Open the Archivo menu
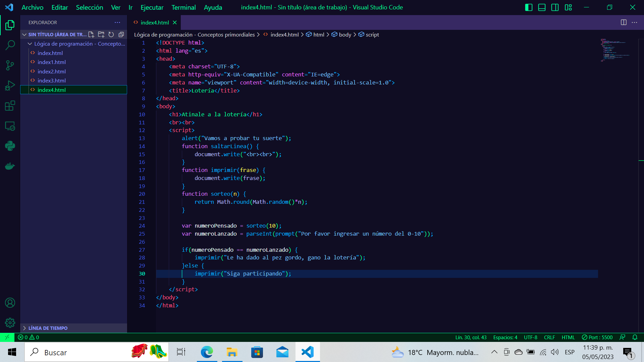The width and height of the screenshot is (644, 362). (33, 7)
